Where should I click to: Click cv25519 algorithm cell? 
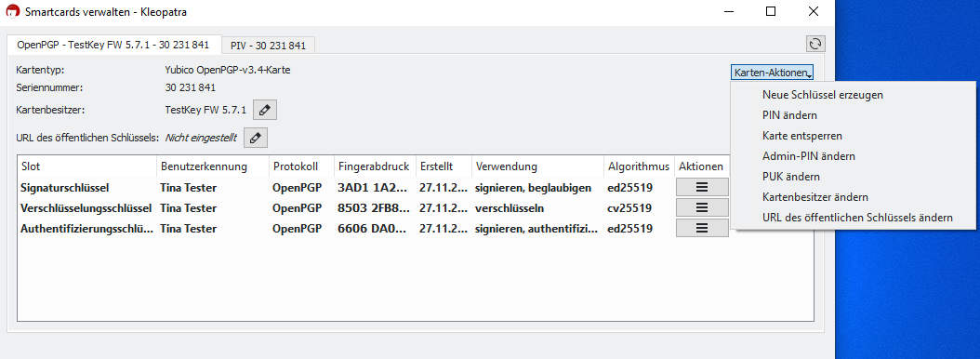[629, 207]
